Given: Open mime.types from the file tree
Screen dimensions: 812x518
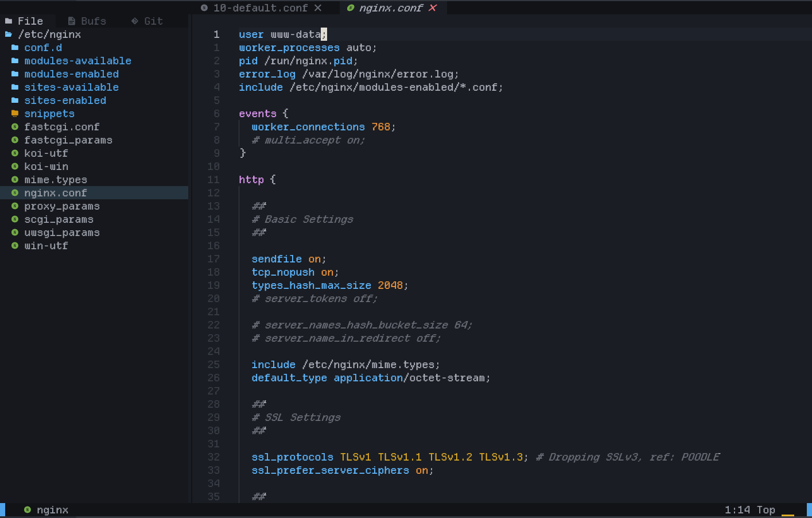Looking at the screenshot, I should pos(56,180).
